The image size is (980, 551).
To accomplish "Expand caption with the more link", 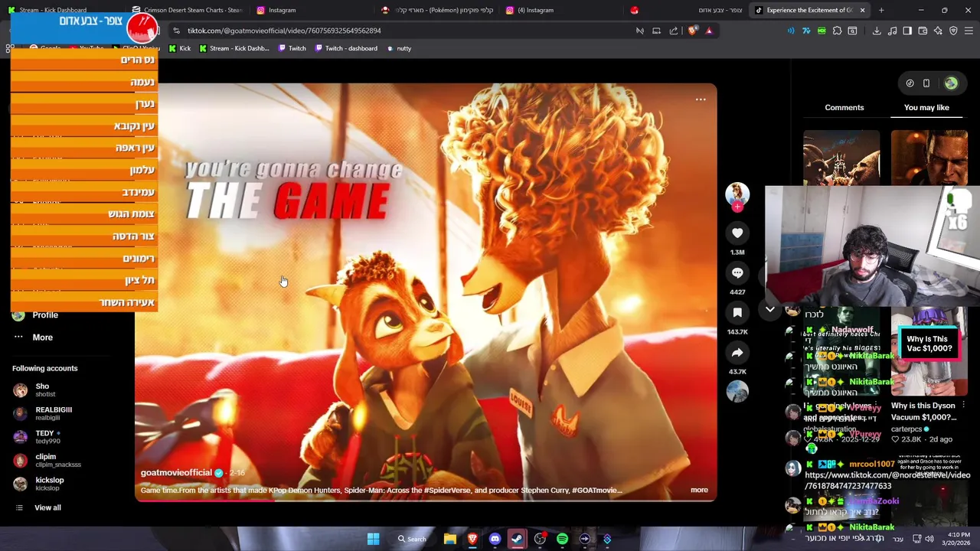I will (699, 490).
